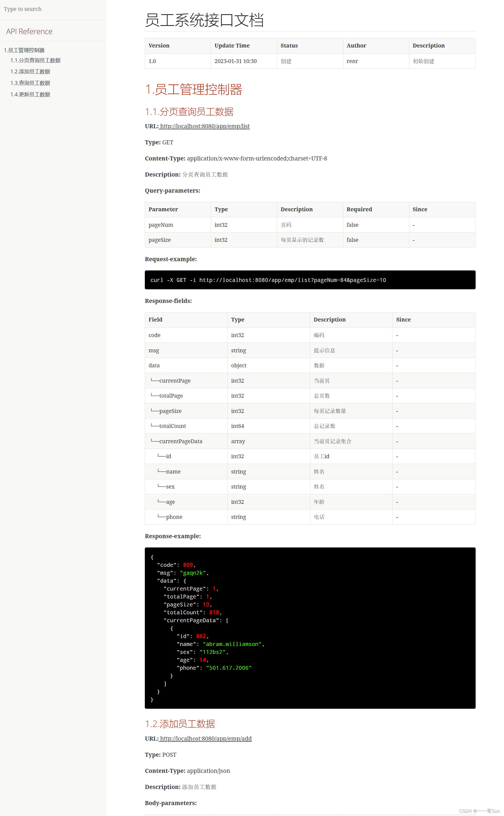Select the version cell 1.0

pos(178,61)
